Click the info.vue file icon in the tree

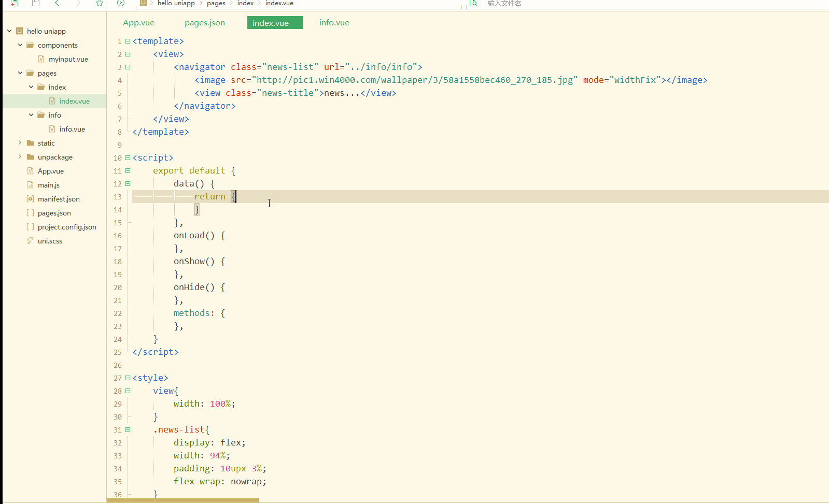(52, 129)
